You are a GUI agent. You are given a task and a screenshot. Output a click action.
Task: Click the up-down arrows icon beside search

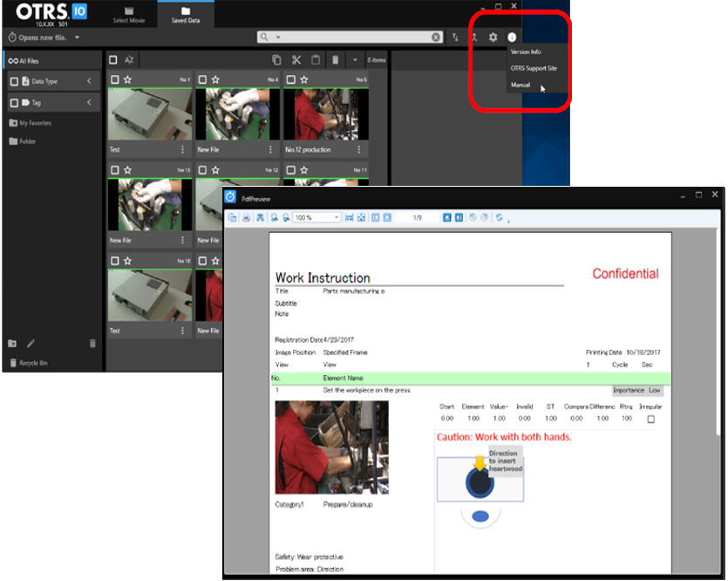tap(455, 38)
